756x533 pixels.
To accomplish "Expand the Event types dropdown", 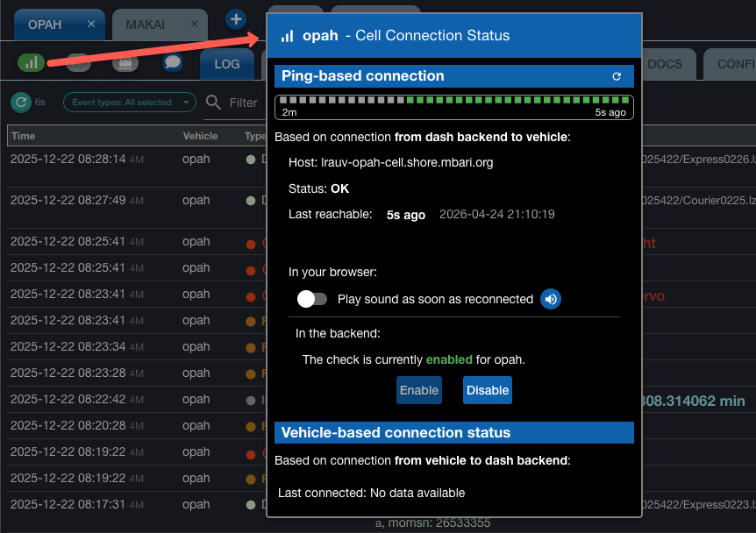I will (130, 103).
